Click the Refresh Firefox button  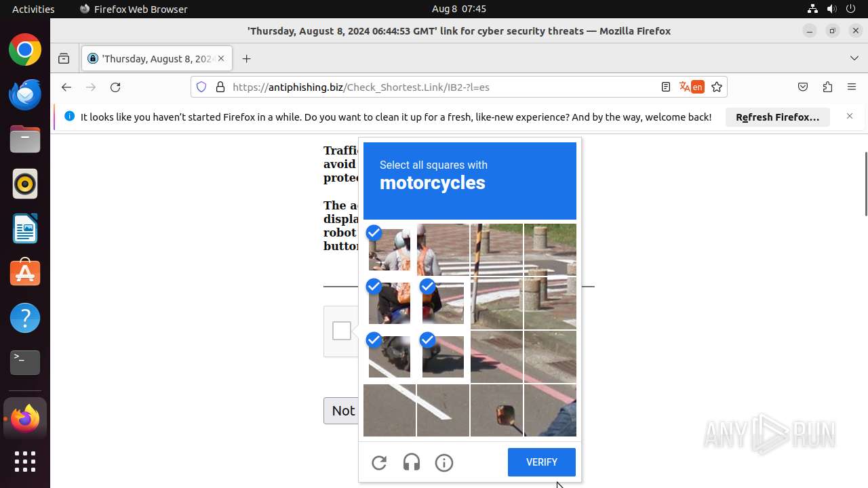tap(778, 117)
